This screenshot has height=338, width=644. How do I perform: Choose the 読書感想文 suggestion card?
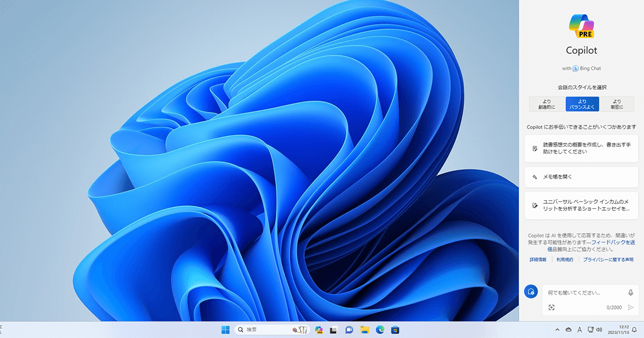pos(582,149)
